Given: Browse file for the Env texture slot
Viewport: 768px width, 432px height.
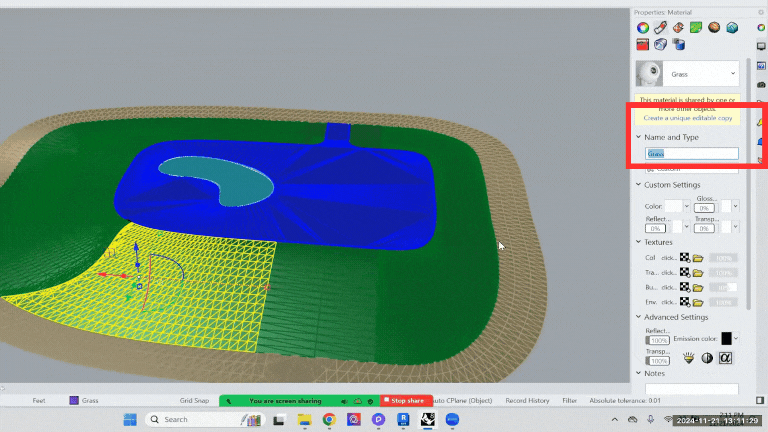Looking at the screenshot, I should (x=698, y=302).
